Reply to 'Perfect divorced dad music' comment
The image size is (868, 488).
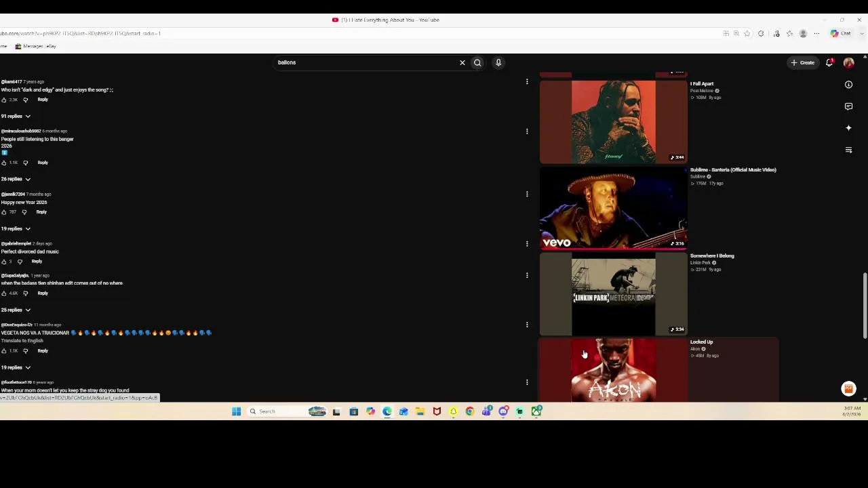click(37, 262)
